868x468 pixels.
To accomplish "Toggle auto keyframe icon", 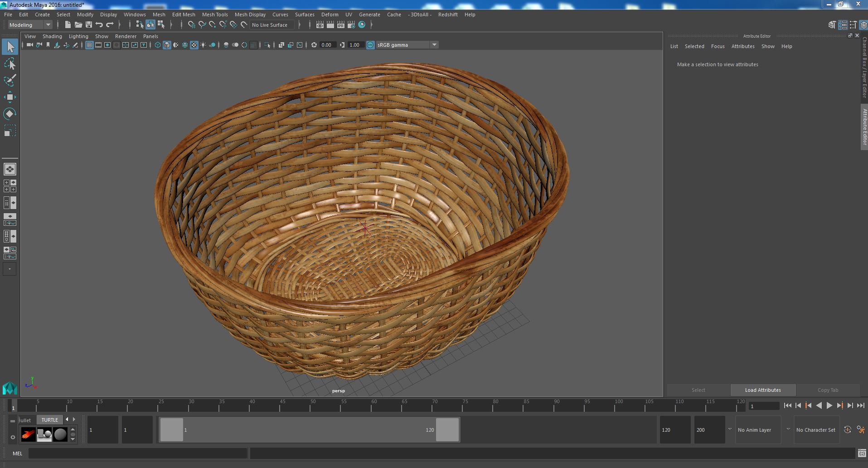I will tap(847, 429).
